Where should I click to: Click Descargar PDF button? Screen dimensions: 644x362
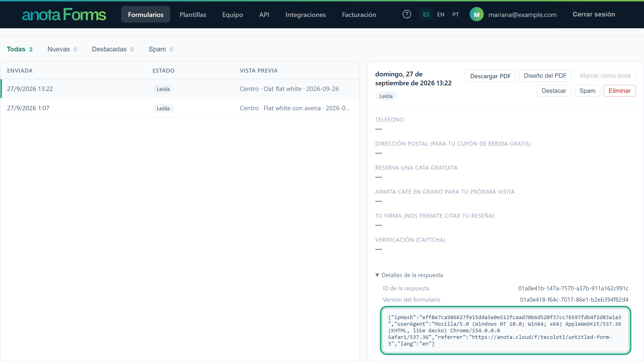click(x=490, y=76)
